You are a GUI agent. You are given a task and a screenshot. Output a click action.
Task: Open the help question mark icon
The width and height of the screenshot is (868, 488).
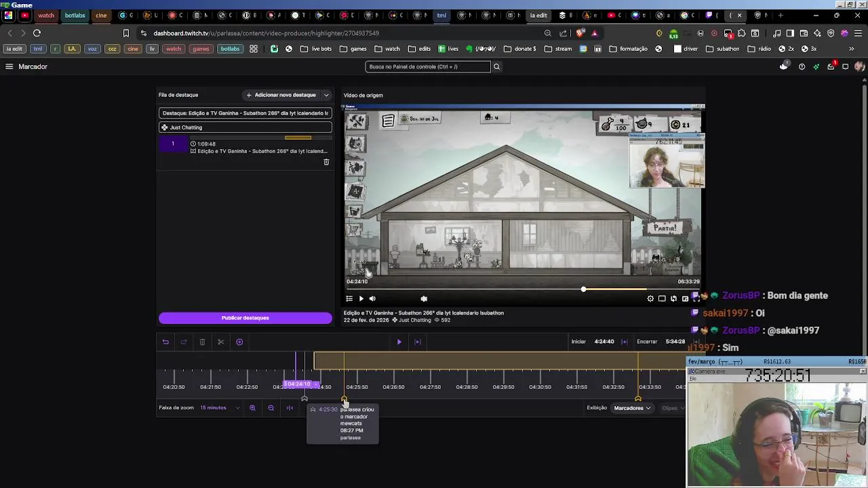pos(802,66)
